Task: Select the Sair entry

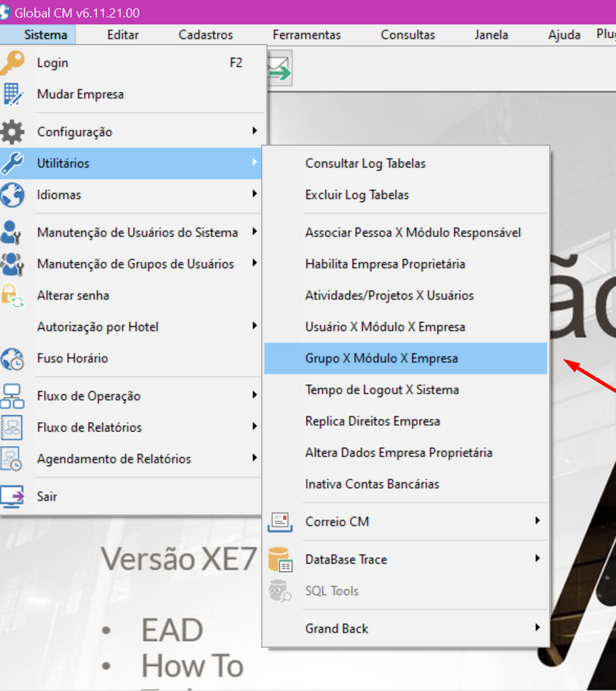Action: [x=132, y=497]
